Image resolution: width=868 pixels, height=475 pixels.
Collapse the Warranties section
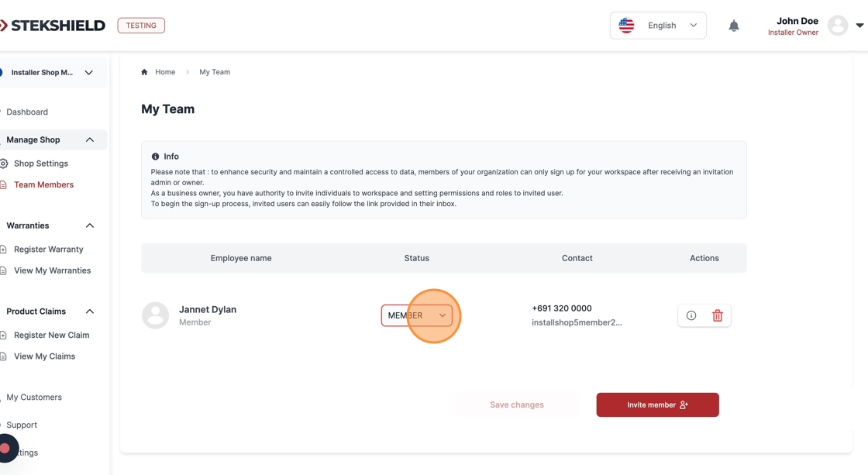pos(90,225)
